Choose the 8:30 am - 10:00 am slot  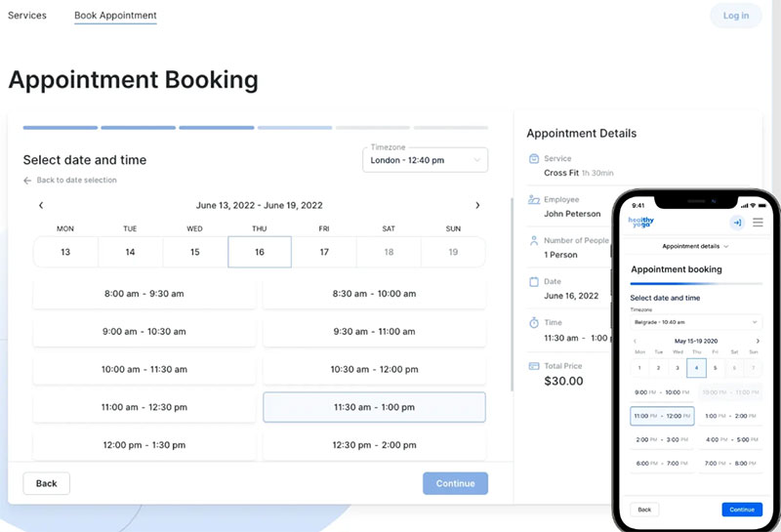(374, 294)
